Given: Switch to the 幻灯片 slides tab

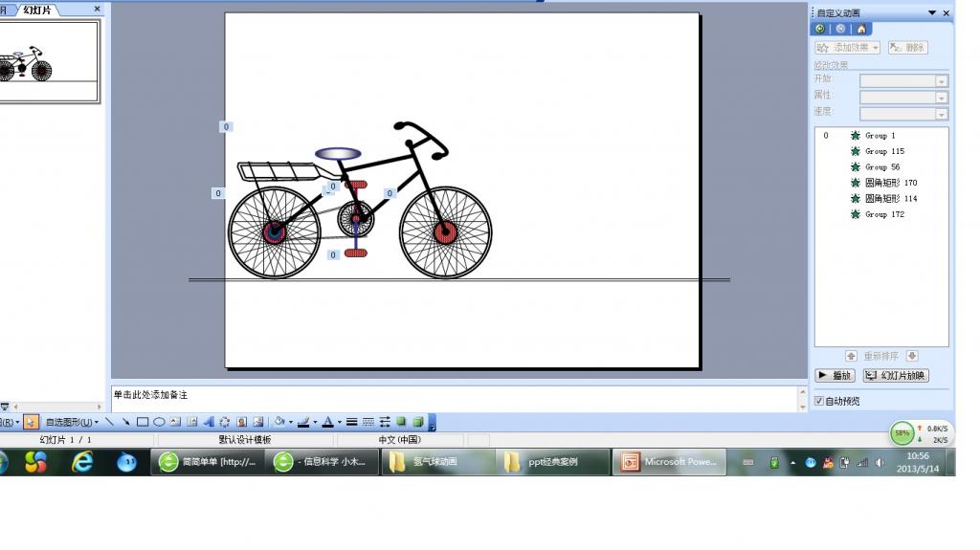Looking at the screenshot, I should click(x=37, y=10).
